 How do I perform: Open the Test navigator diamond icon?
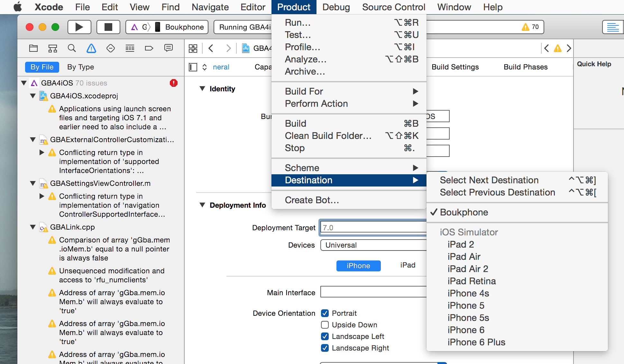pos(110,48)
